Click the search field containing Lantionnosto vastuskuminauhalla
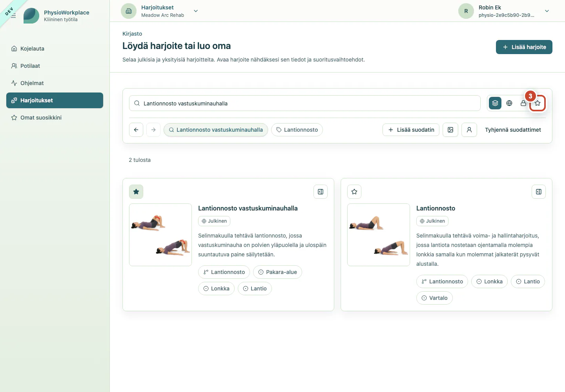The width and height of the screenshot is (565, 392). click(x=305, y=103)
